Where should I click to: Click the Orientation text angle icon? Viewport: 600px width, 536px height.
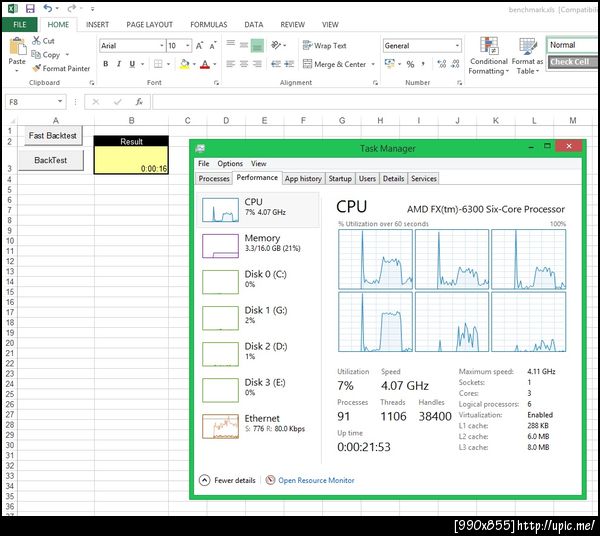(x=276, y=45)
